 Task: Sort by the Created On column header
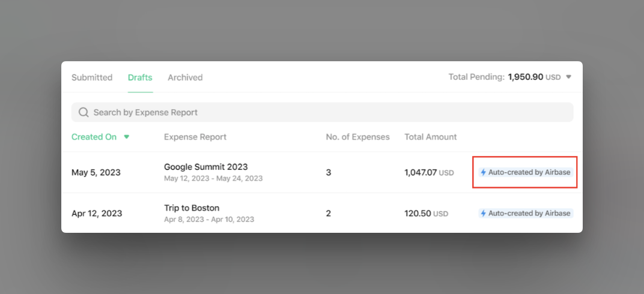[x=94, y=137]
